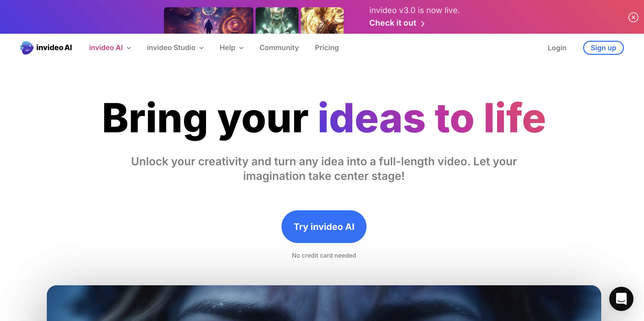Open the Community nav item
Screen dimensions: 644x321
pyautogui.click(x=279, y=48)
